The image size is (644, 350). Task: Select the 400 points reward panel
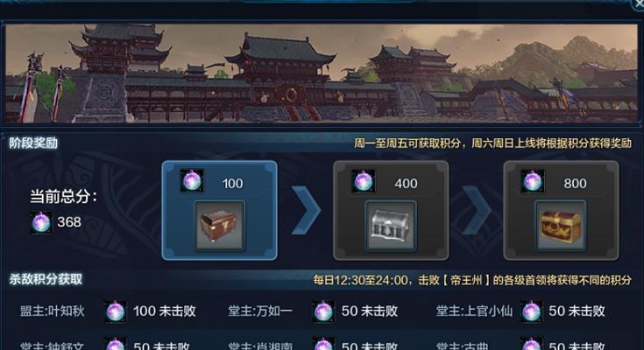pos(391,211)
